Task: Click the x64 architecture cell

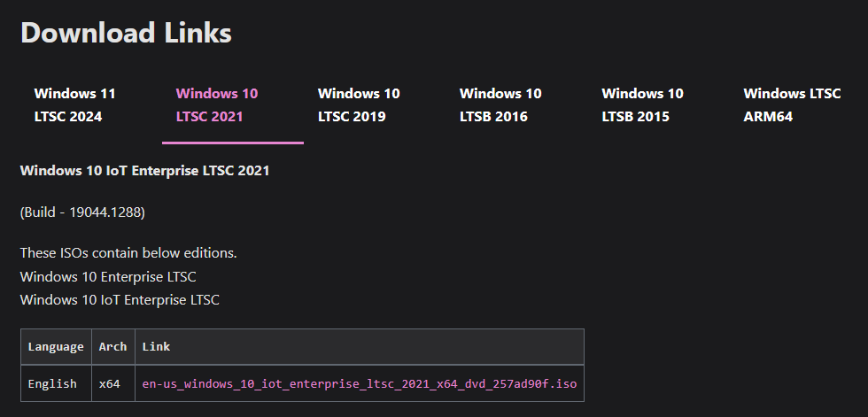Action: 113,383
